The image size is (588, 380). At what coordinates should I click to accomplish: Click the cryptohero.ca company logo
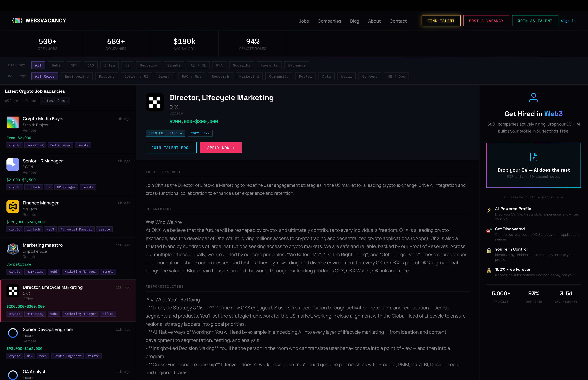[13, 249]
